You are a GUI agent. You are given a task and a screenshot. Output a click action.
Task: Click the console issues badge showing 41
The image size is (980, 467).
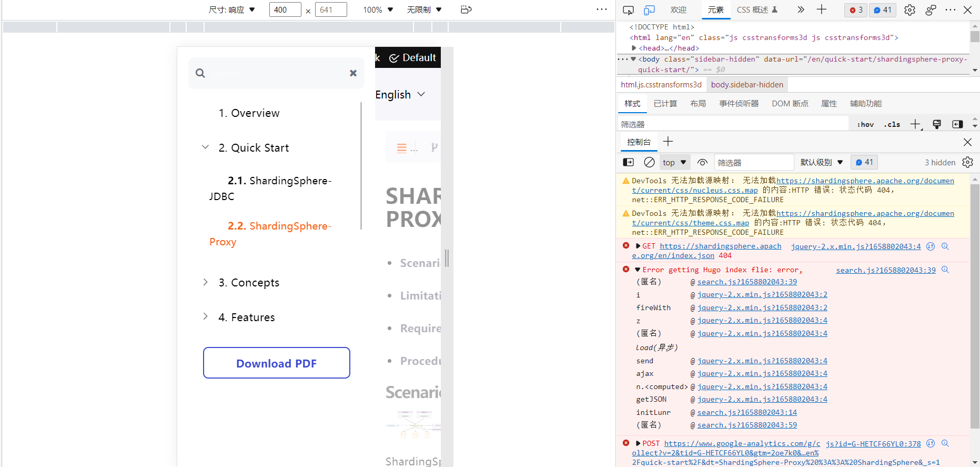click(x=865, y=162)
